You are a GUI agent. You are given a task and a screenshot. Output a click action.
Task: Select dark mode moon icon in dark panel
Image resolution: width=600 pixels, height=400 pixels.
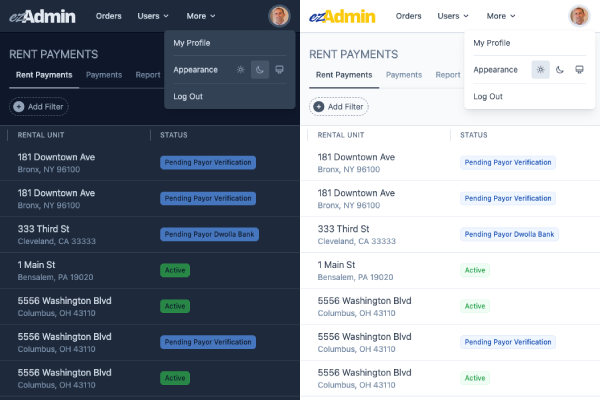pyautogui.click(x=260, y=70)
